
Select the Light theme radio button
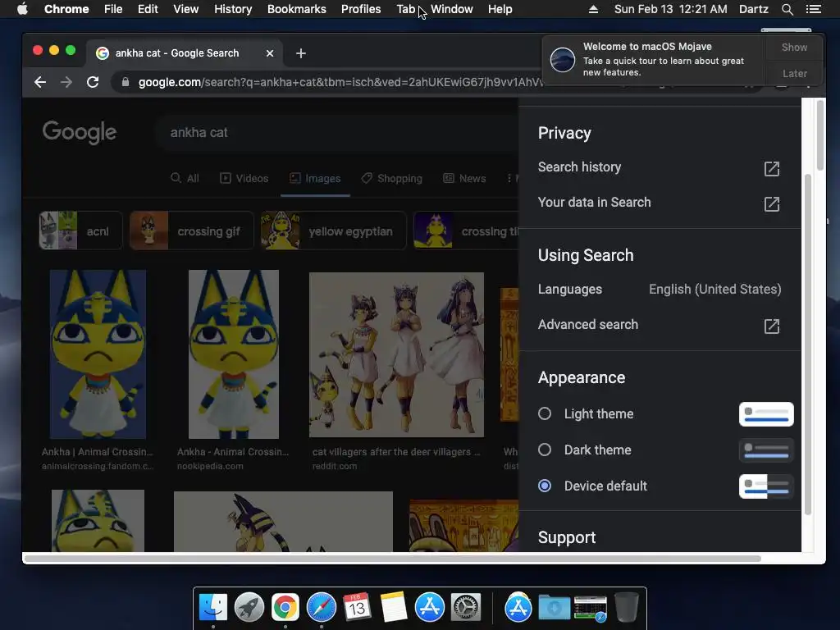pos(545,413)
